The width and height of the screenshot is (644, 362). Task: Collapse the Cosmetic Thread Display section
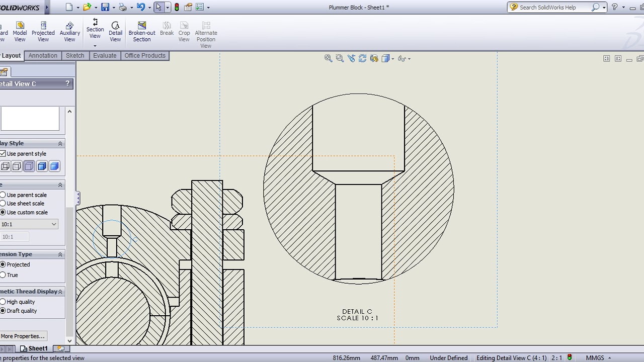(x=60, y=292)
